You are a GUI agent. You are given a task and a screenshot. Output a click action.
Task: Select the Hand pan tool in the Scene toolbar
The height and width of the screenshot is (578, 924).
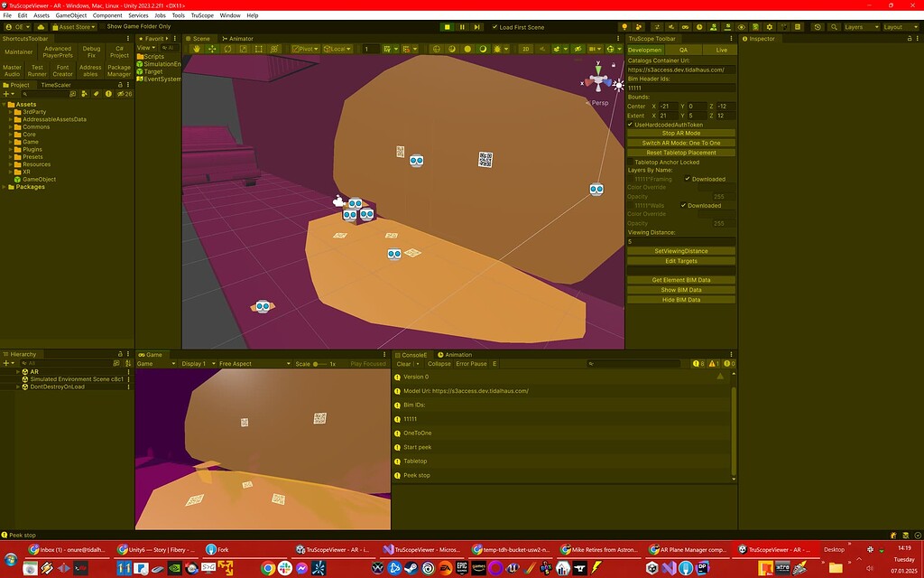pos(197,49)
